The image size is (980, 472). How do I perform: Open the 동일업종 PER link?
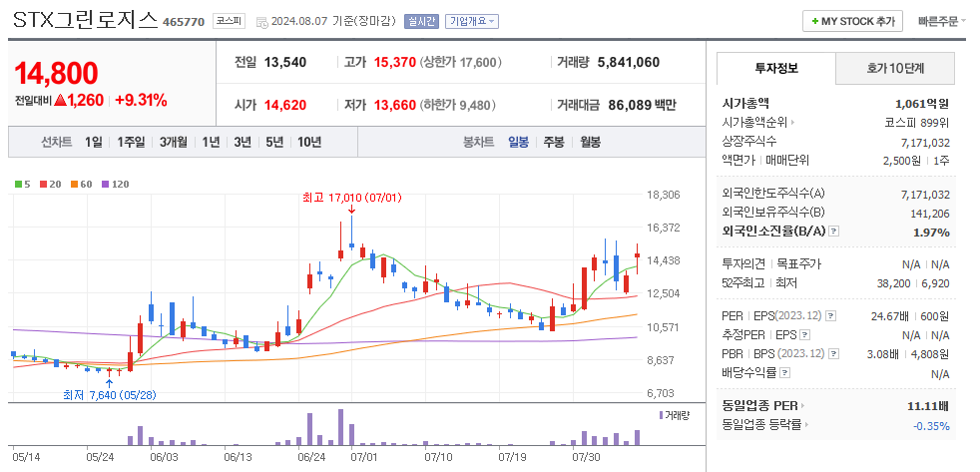pyautogui.click(x=763, y=406)
